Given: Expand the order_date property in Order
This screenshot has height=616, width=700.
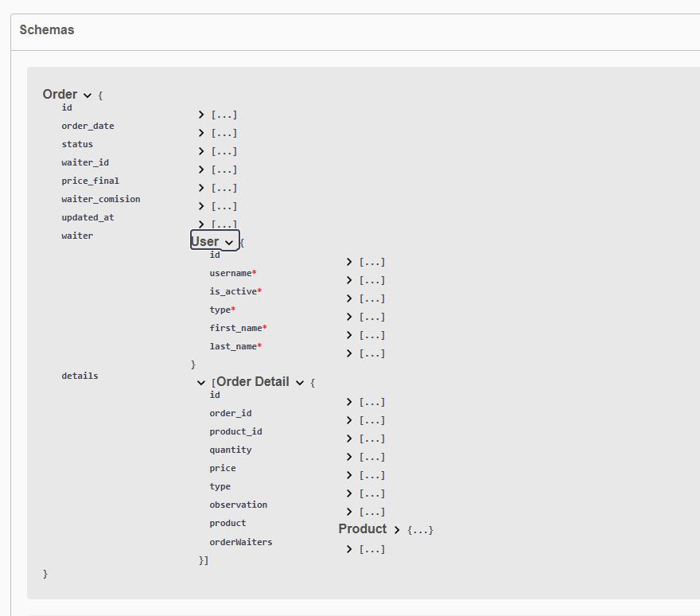Looking at the screenshot, I should (201, 133).
